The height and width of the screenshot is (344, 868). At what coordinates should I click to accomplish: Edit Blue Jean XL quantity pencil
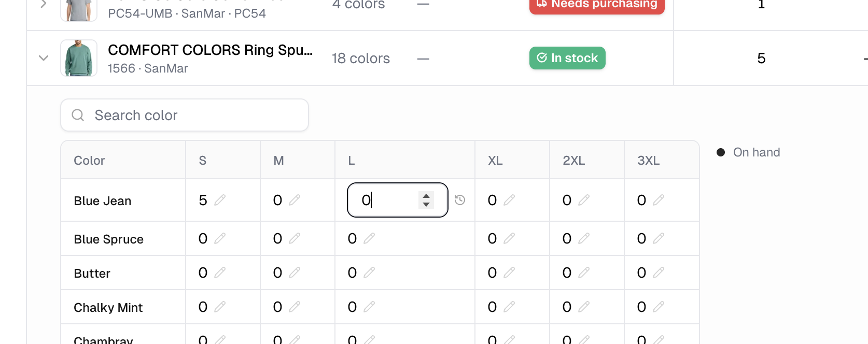pyautogui.click(x=509, y=200)
